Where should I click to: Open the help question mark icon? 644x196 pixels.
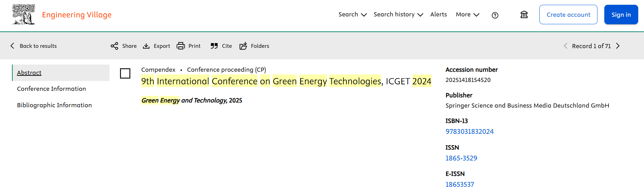click(x=495, y=15)
